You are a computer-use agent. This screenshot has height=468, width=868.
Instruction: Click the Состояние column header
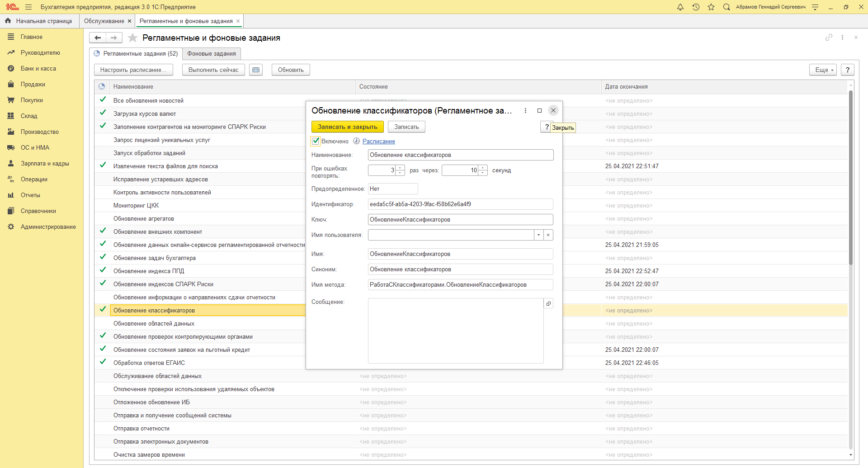(478, 87)
